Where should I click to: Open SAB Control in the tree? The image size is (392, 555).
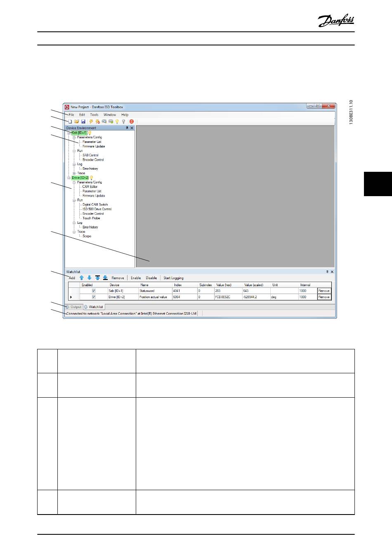pyautogui.click(x=90, y=155)
